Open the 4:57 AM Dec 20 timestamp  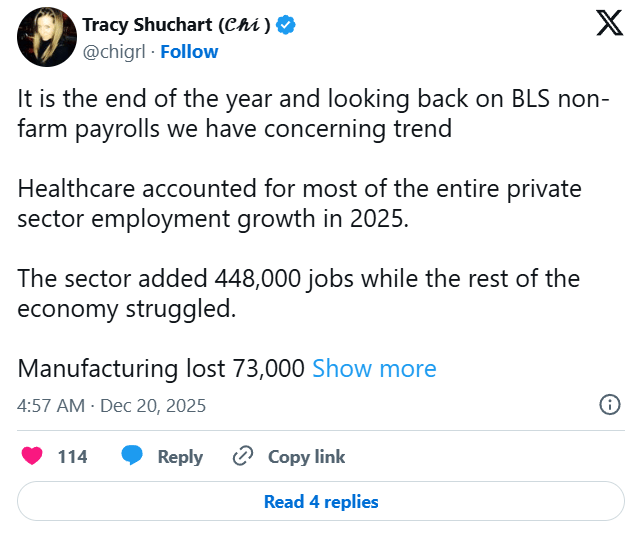point(112,406)
